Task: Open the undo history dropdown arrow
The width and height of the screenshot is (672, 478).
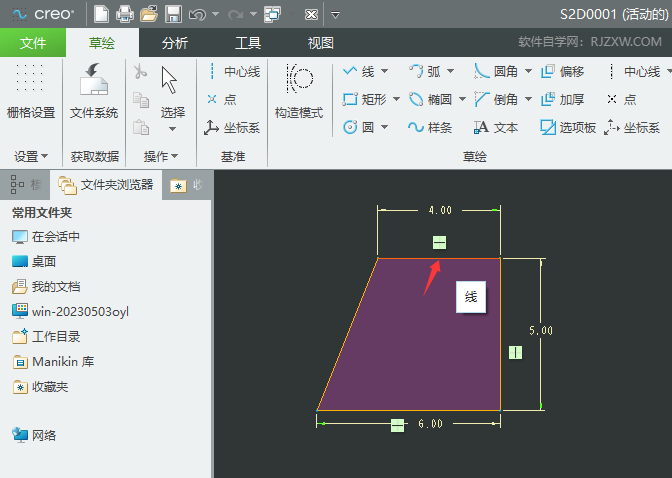Action: pyautogui.click(x=216, y=15)
